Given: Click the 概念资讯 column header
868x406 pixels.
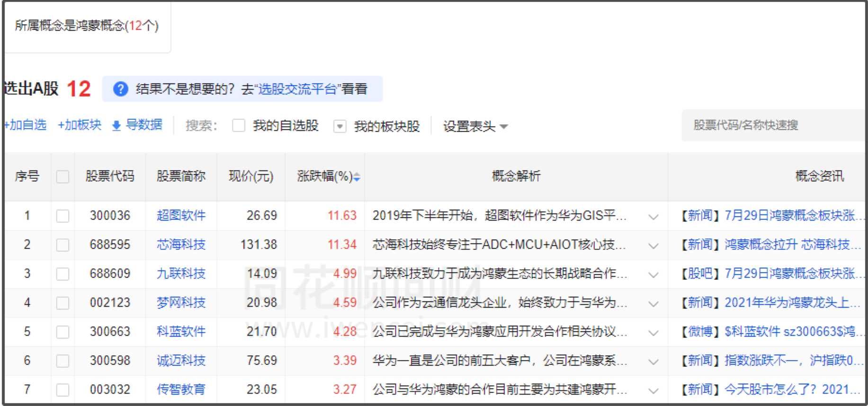Looking at the screenshot, I should click(819, 177).
